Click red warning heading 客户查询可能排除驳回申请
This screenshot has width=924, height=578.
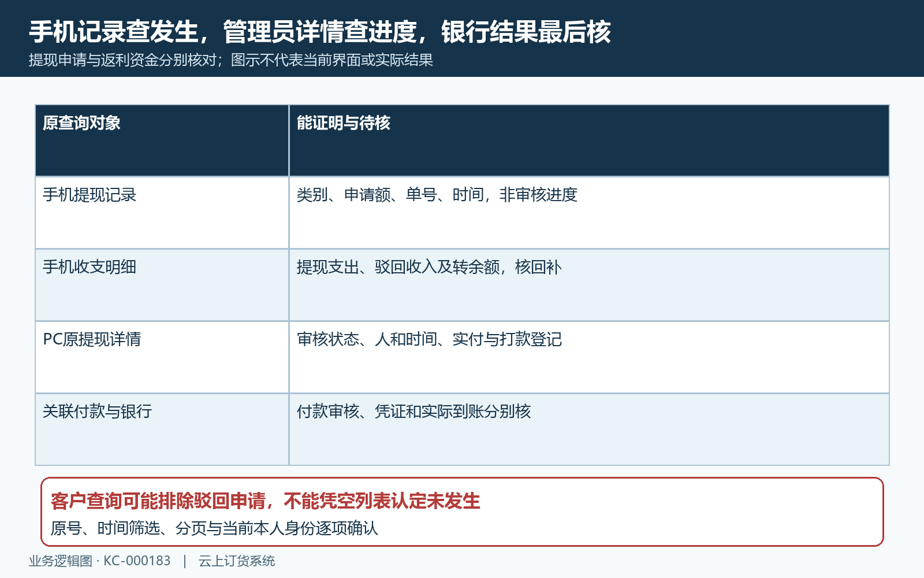pos(158,501)
